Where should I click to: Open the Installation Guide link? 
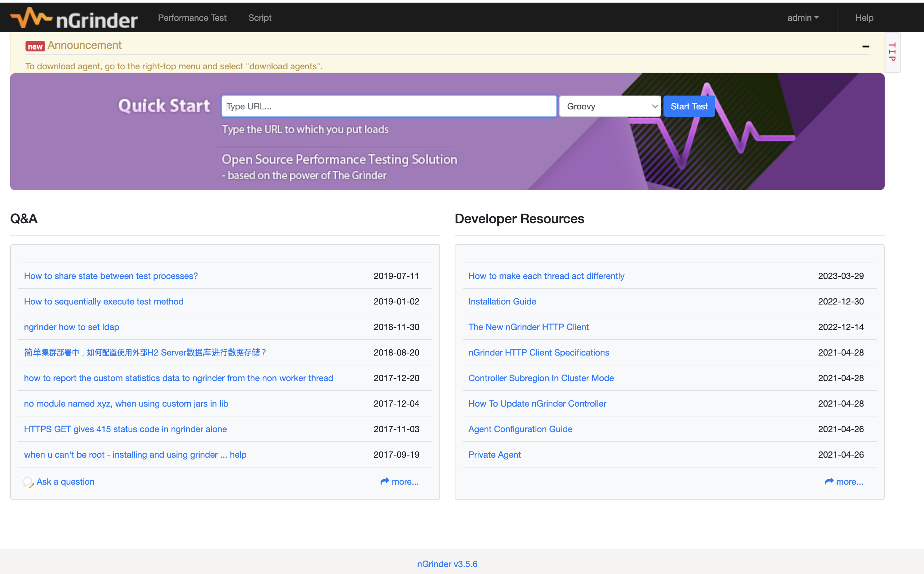click(502, 302)
